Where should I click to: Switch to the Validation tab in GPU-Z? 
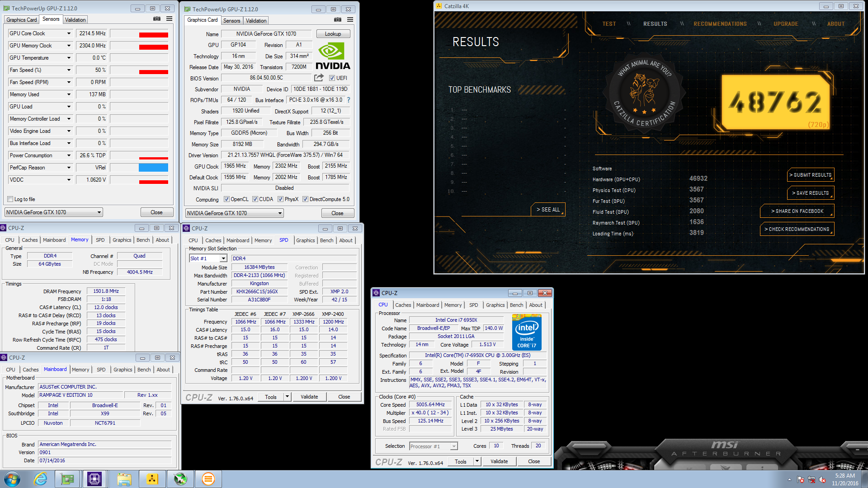click(75, 20)
